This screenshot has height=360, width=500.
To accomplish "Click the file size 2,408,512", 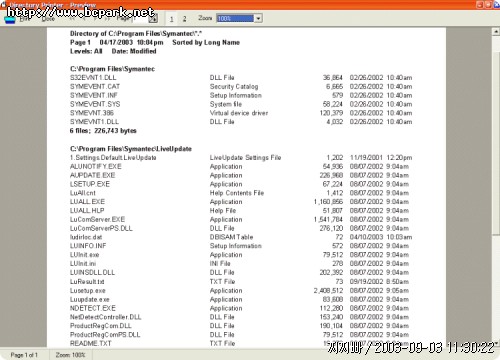I will [x=328, y=291].
